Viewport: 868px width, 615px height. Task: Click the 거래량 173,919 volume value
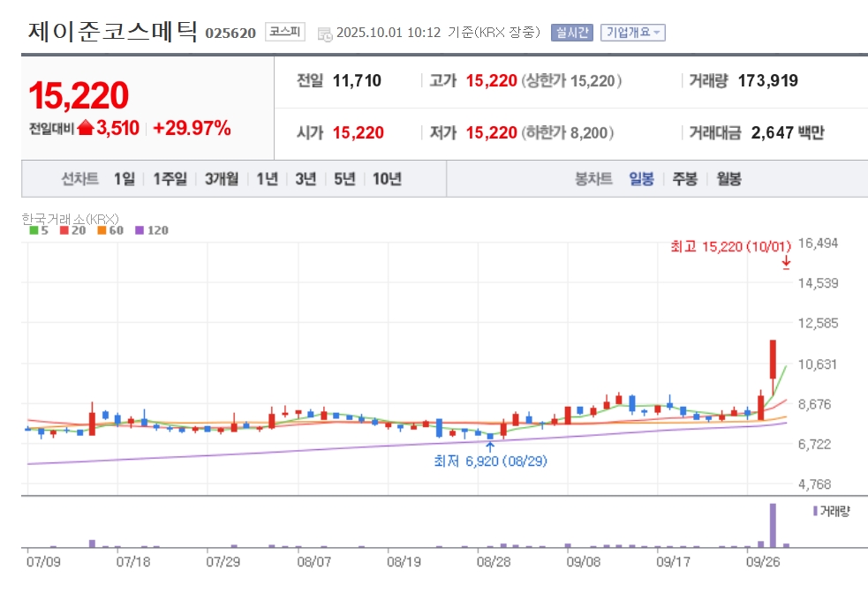tap(768, 81)
